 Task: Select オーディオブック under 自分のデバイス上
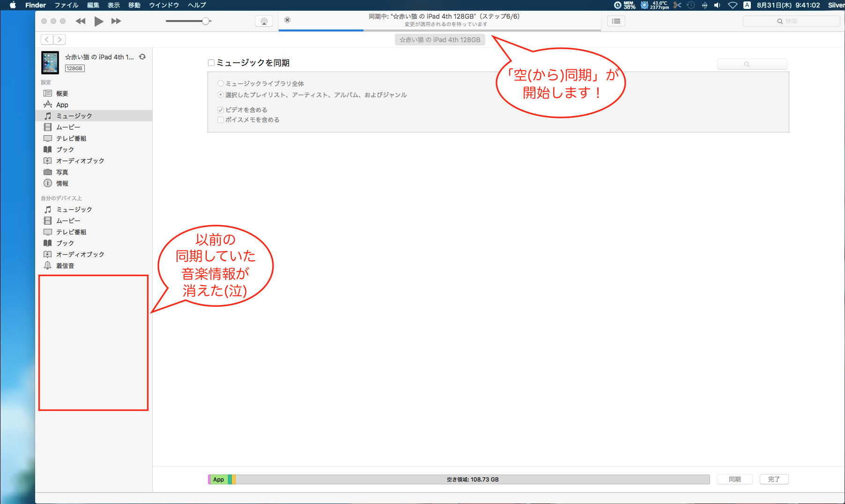point(94,255)
